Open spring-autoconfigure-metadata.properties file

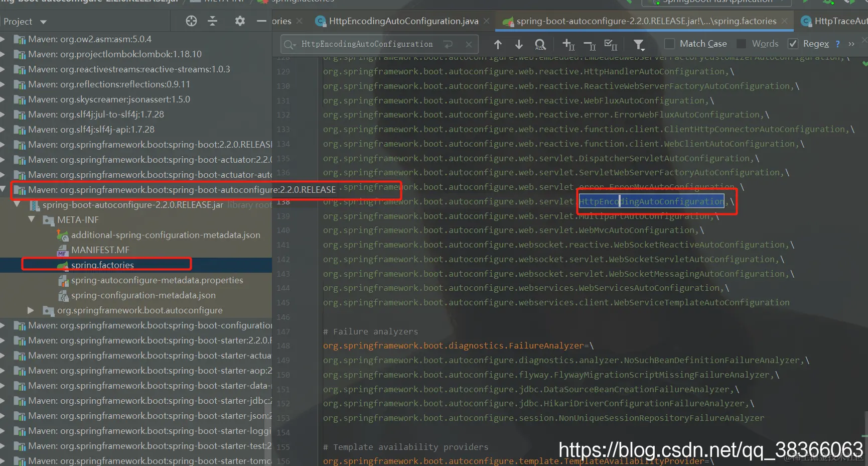[x=157, y=280]
